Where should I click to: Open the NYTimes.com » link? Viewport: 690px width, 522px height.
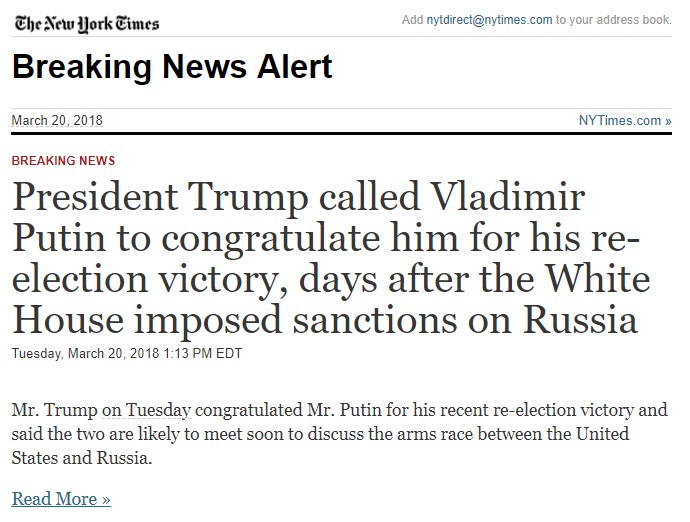(x=624, y=121)
